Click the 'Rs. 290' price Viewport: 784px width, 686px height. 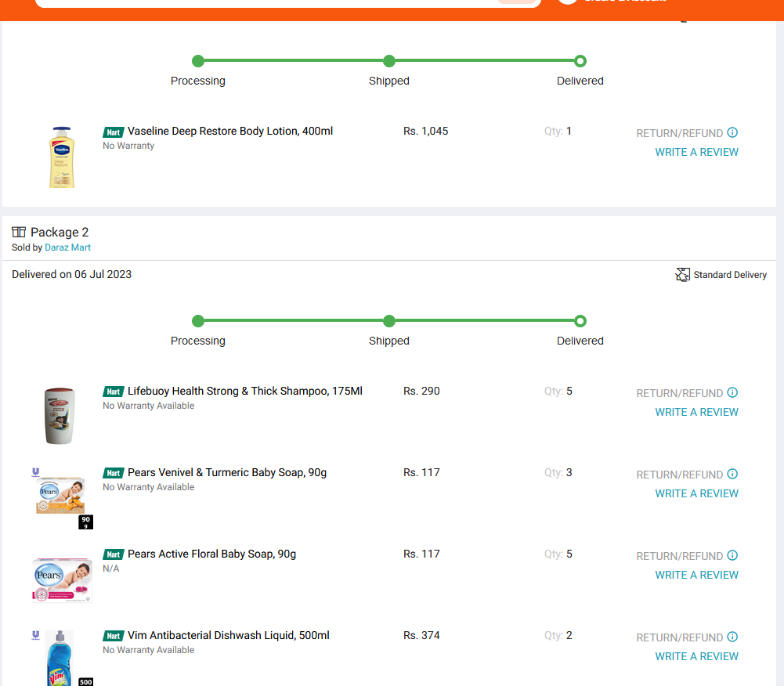click(x=421, y=391)
